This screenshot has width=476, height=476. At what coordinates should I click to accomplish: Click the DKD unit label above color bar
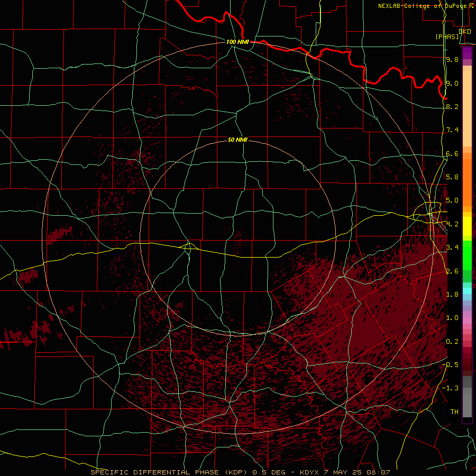[464, 31]
